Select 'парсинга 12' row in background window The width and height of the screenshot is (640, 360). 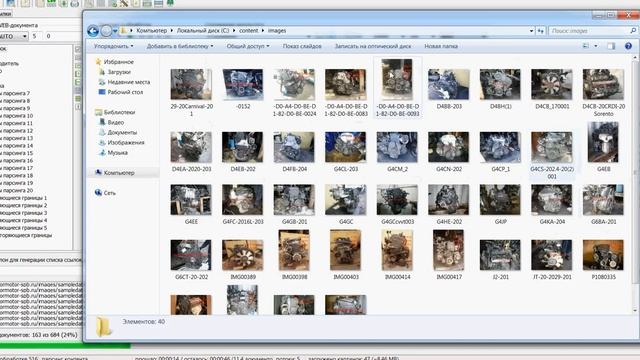[x=16, y=131]
